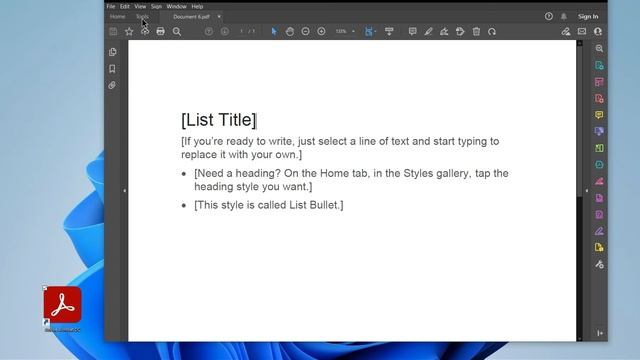Open the help question mark icon
This screenshot has height=360, width=640.
[549, 16]
